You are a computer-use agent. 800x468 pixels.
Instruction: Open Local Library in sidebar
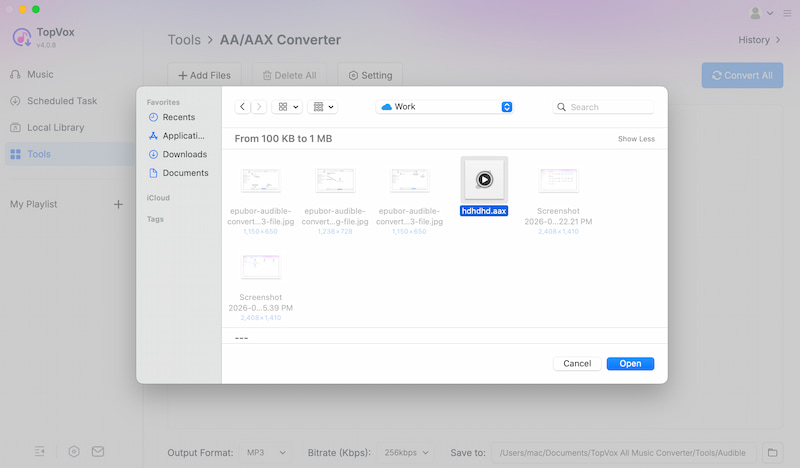(47, 128)
